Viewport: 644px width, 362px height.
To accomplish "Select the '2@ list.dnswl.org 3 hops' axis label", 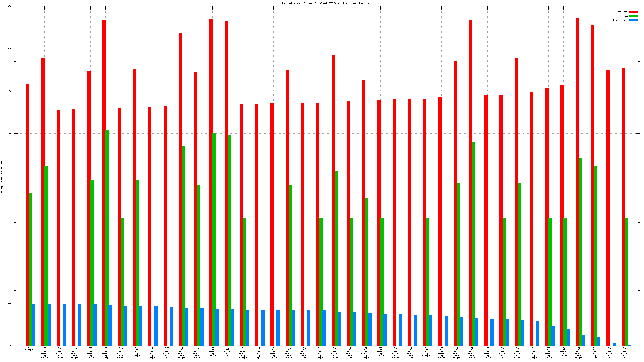I will click(563, 352).
